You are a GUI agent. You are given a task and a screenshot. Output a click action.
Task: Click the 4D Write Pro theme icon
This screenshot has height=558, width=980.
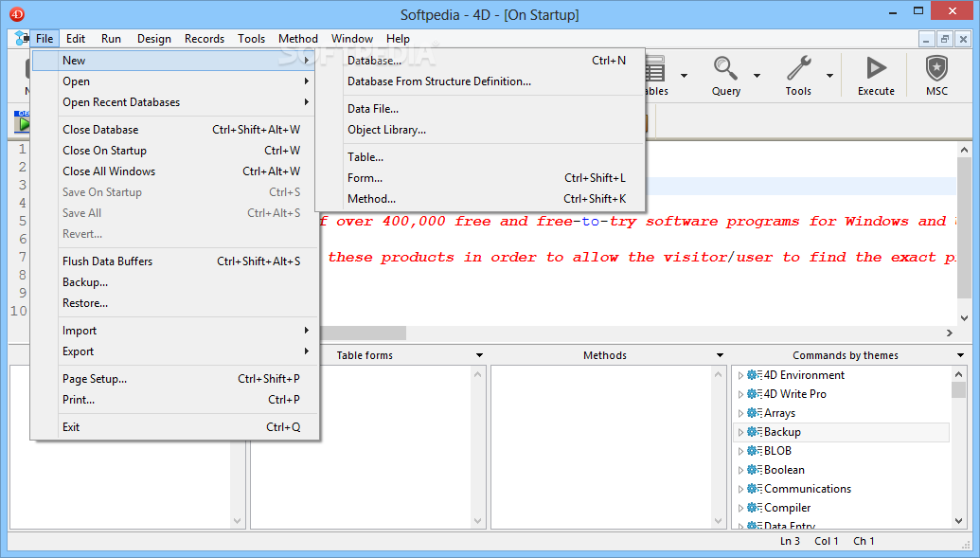[x=755, y=394]
